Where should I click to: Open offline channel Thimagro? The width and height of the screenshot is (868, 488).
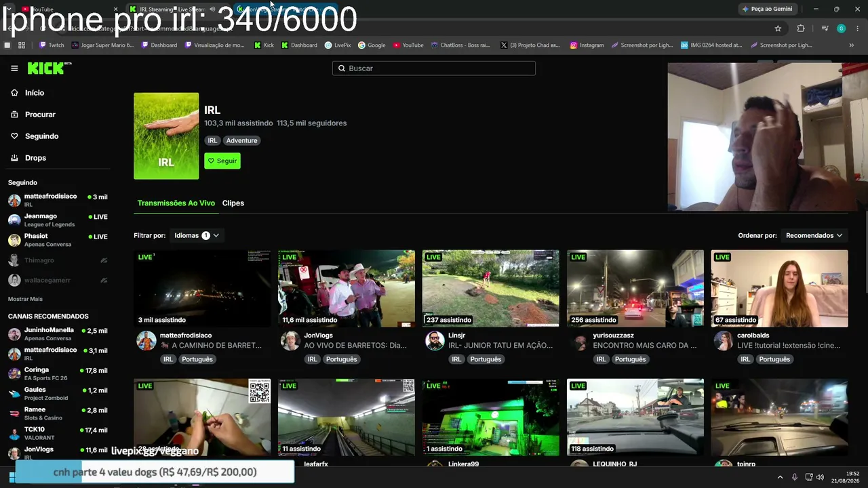(58, 260)
